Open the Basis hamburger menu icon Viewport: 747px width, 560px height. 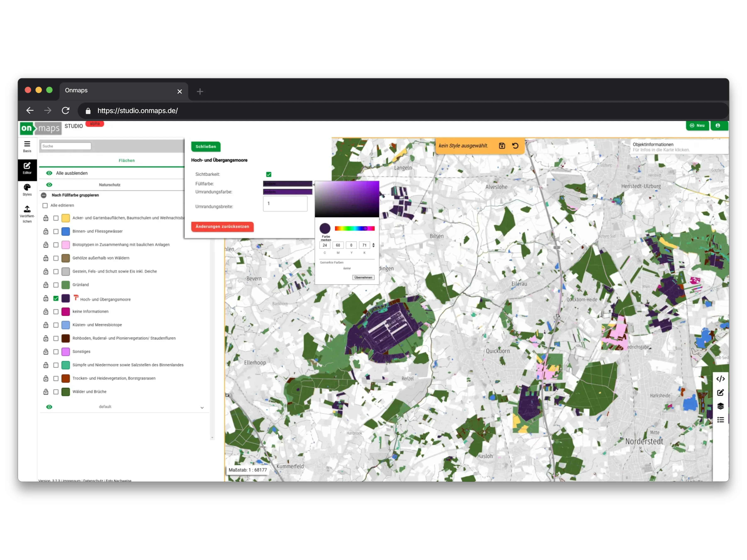27,144
